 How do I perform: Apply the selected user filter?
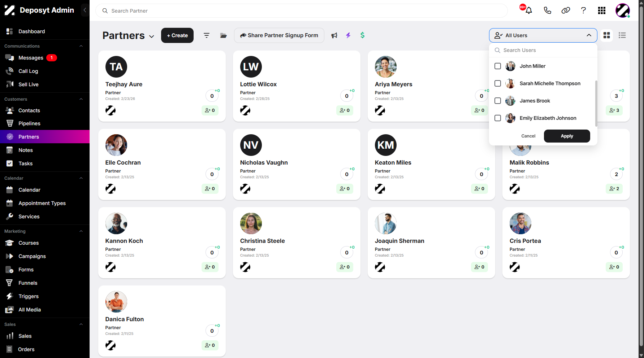pyautogui.click(x=567, y=136)
